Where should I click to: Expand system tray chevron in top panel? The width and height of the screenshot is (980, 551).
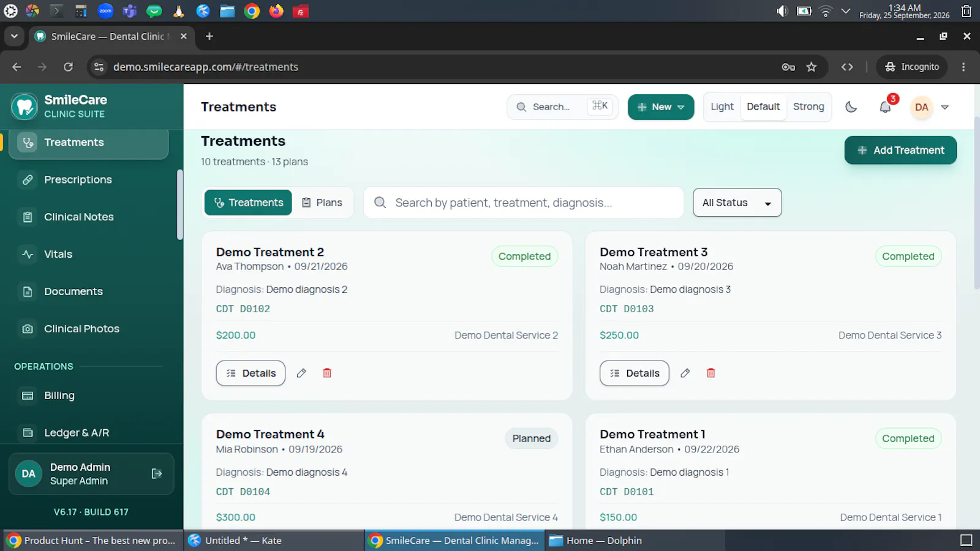point(846,11)
